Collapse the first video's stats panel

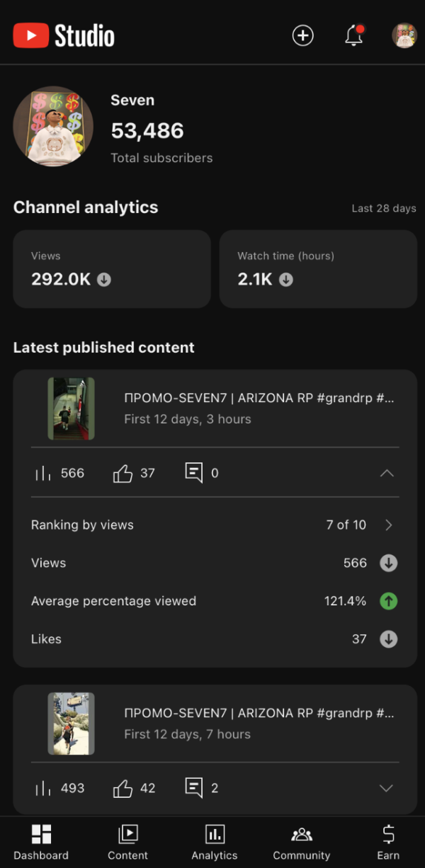pos(387,473)
